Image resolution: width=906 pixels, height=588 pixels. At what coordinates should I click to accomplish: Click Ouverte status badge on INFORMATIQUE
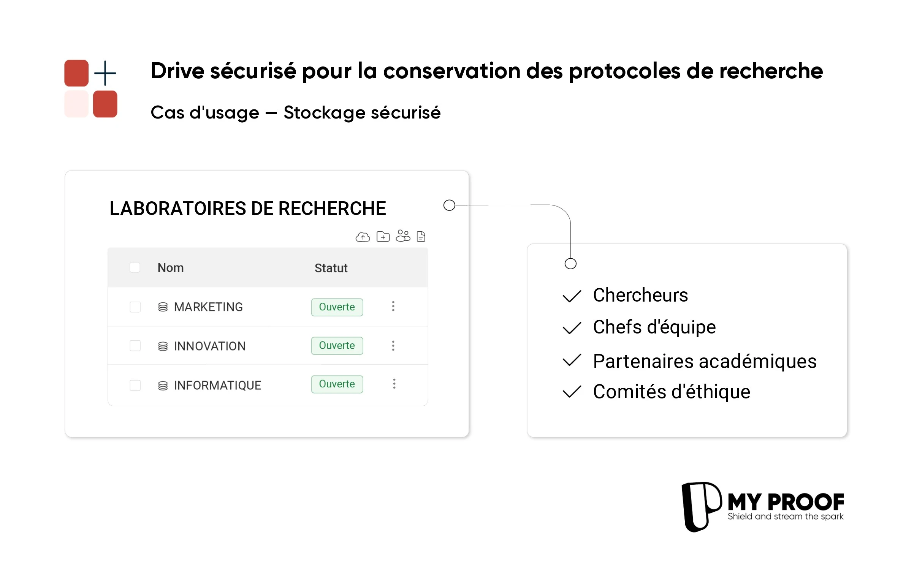tap(337, 384)
